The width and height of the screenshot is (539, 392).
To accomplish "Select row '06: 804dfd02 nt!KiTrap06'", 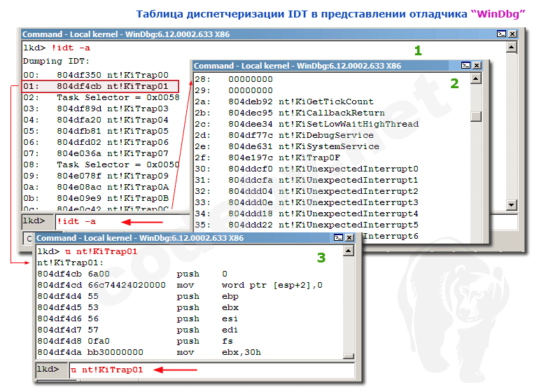I will point(96,142).
